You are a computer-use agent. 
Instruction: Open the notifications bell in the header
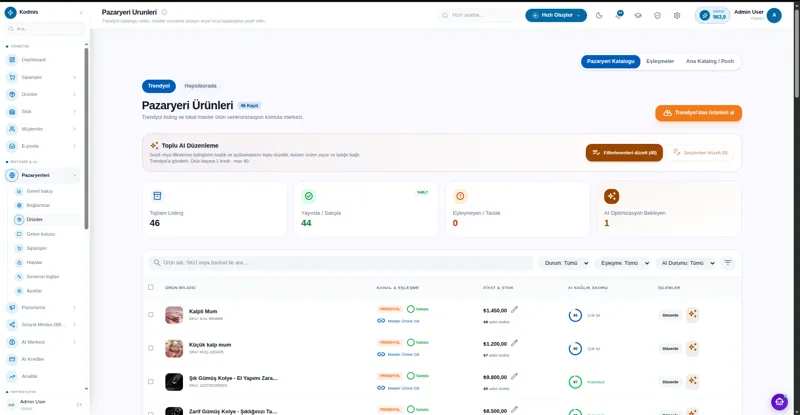pyautogui.click(x=618, y=15)
